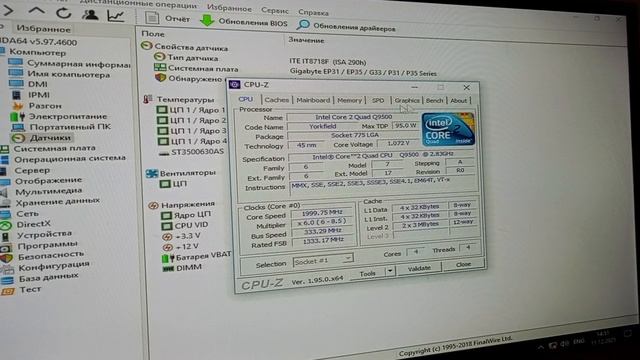This screenshot has height=360, width=640.
Task: Click the Поле column header
Action: pos(153,34)
